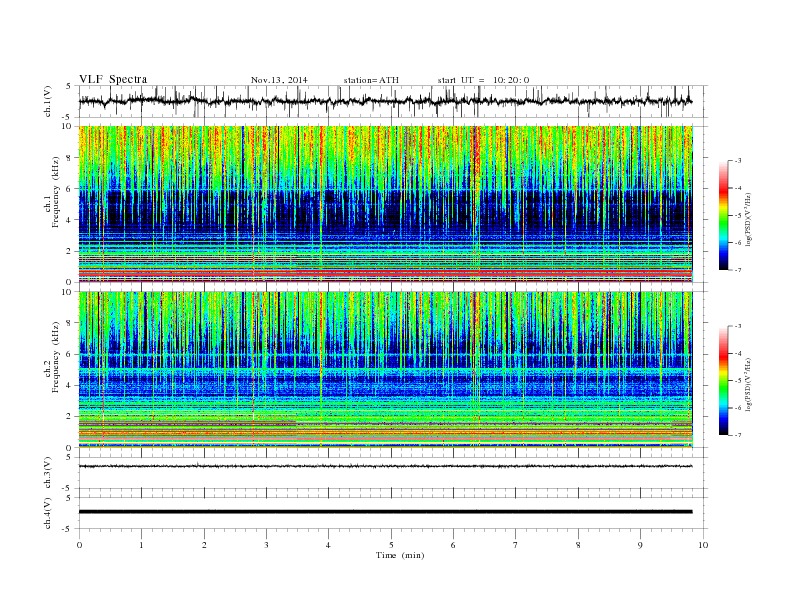The image size is (792, 612).
Task: Select the "ch.4(V)" axis label
Action: click(48, 513)
